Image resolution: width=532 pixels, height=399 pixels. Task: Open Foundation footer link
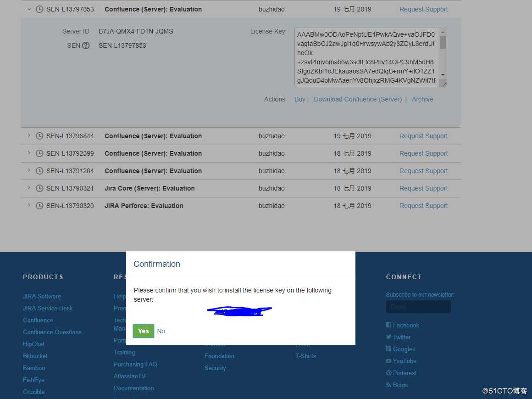[219, 356]
